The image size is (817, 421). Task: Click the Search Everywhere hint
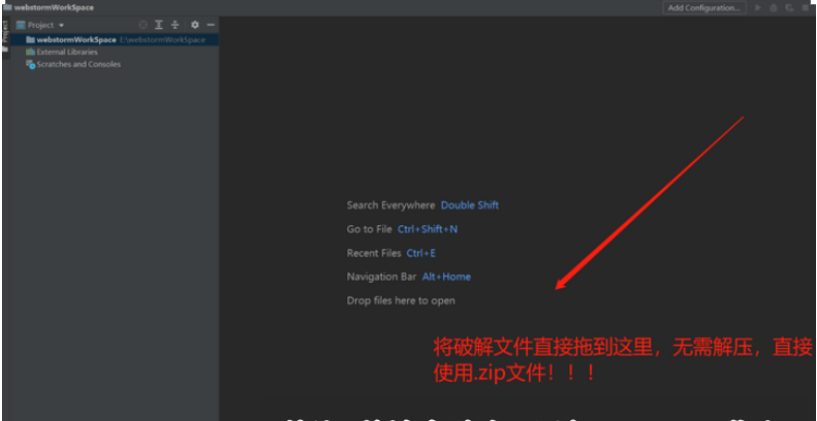[x=391, y=205]
